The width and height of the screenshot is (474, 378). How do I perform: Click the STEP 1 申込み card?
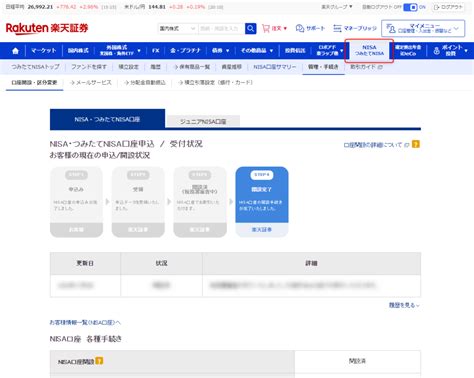(76, 202)
